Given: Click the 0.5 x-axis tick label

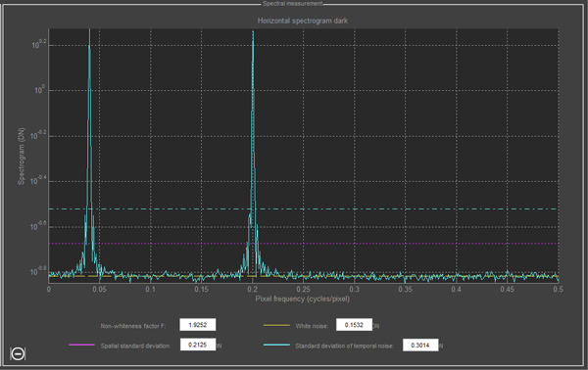Looking at the screenshot, I should [558, 289].
